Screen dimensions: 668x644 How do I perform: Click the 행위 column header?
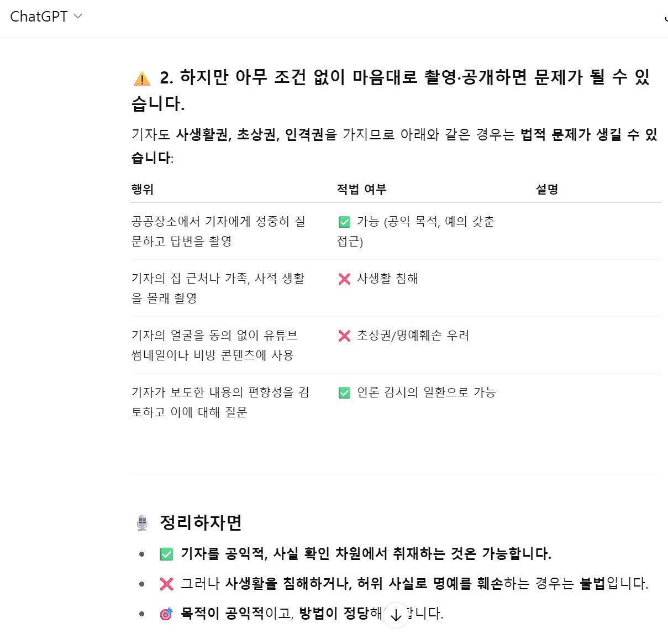pos(143,190)
